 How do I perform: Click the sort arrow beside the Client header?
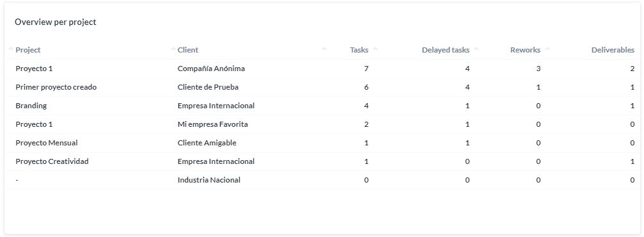pos(173,49)
